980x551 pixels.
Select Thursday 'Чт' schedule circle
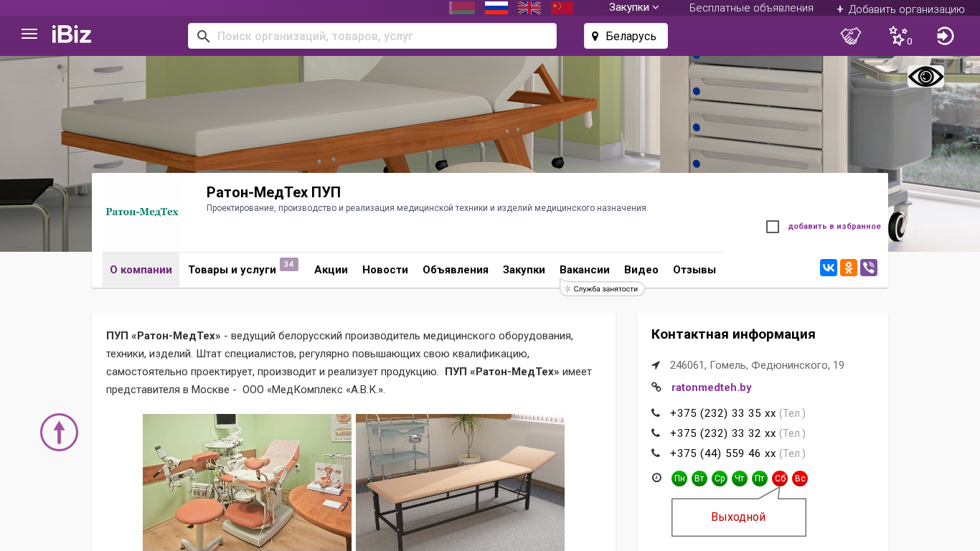pos(740,479)
